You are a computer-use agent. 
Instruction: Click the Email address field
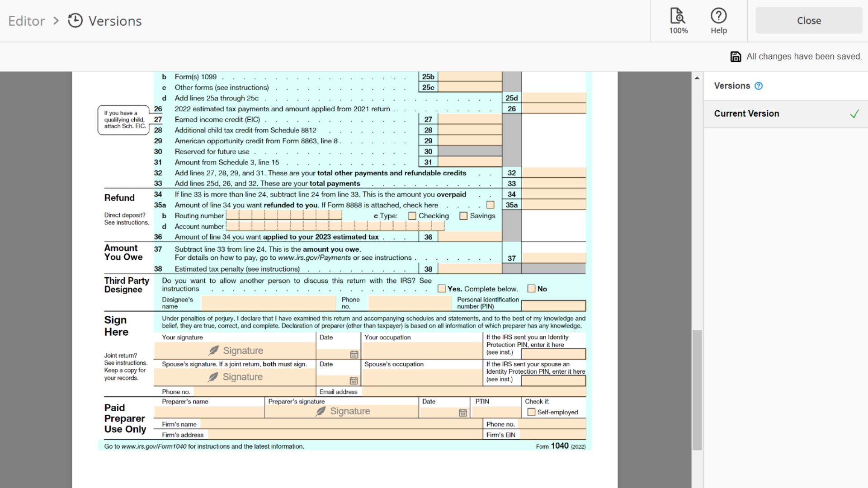473,392
